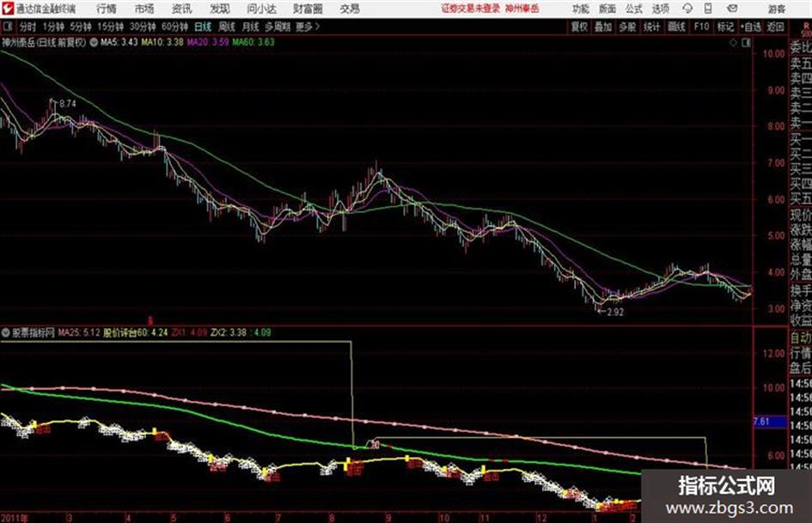812x523 pixels.
Task: Click the 自动 label in side panel
Action: (x=801, y=338)
